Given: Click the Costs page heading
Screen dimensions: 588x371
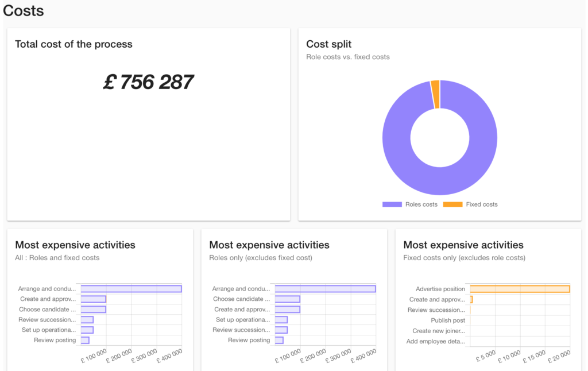Looking at the screenshot, I should click(x=23, y=10).
